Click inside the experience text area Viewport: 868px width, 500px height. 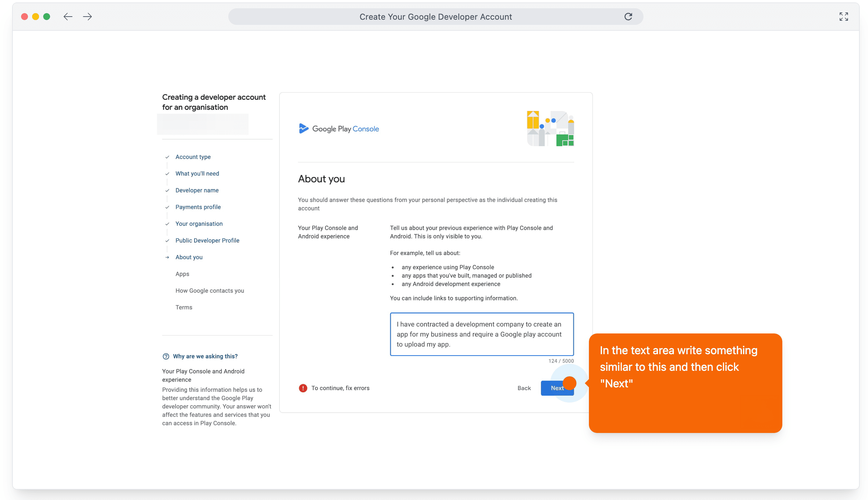481,334
